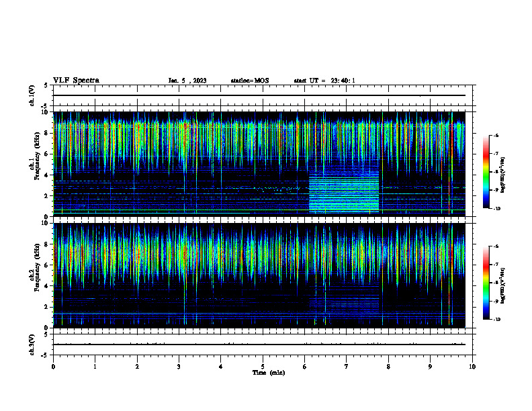Click time axis tick label "1"
The width and height of the screenshot is (532, 411).
click(95, 367)
